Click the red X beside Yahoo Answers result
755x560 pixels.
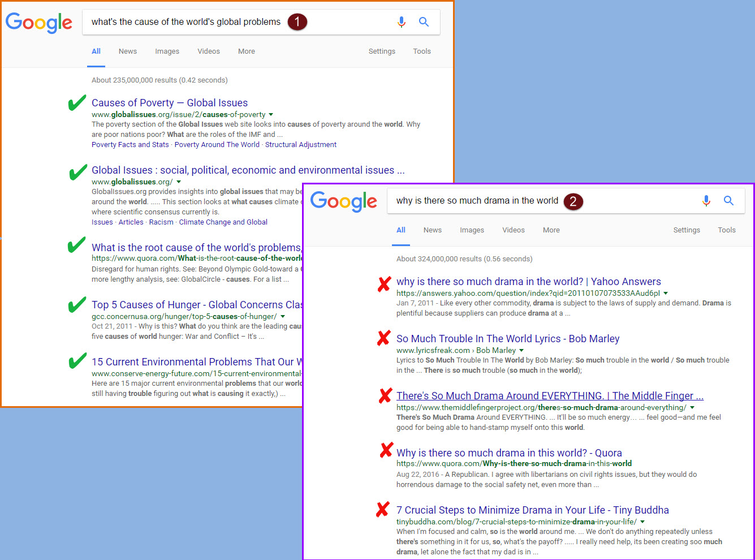click(385, 283)
